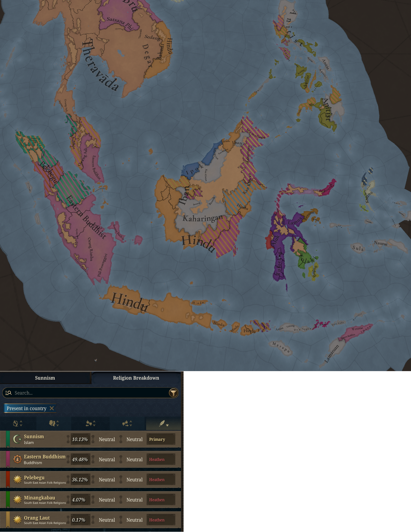
Task: Click the gold Orang Laut color ribbon
Action: coord(8,520)
